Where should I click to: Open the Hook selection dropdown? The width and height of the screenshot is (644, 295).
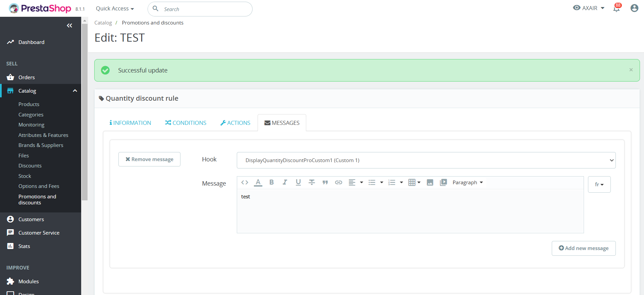click(426, 160)
